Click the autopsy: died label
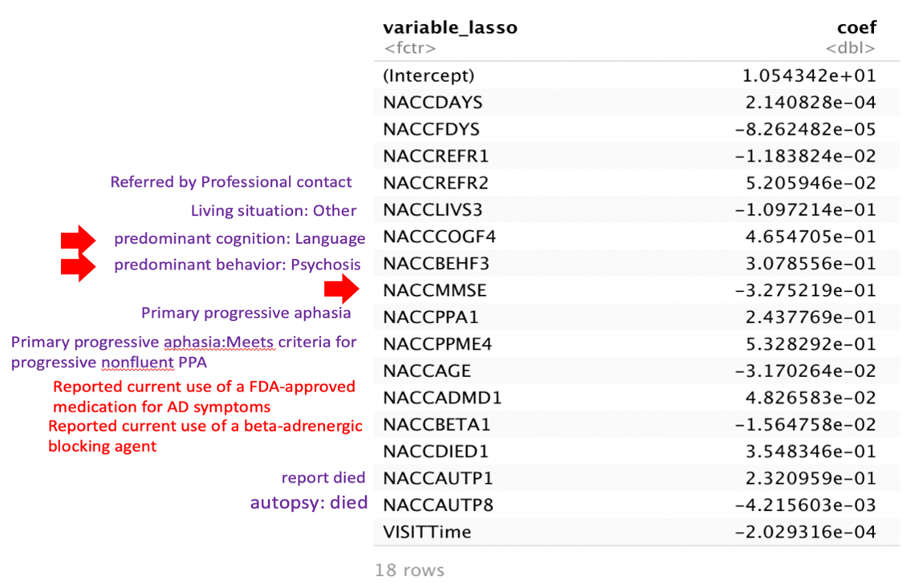Image resolution: width=902 pixels, height=588 pixels. point(309,503)
